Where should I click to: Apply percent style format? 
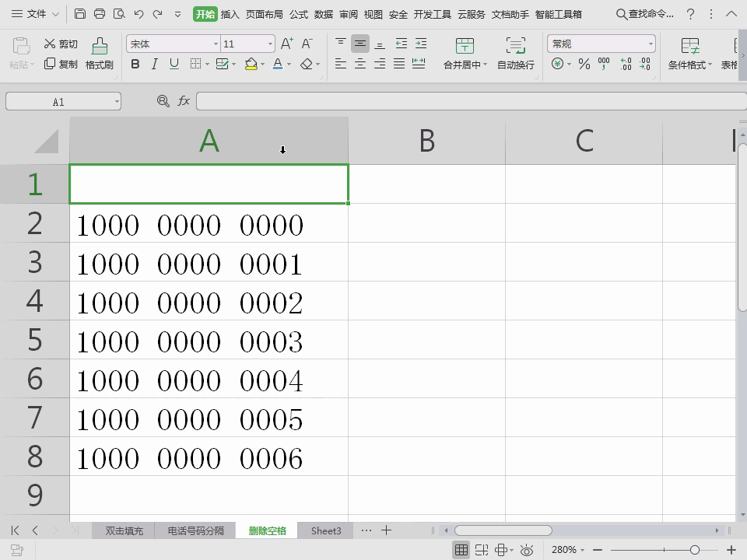coord(584,64)
